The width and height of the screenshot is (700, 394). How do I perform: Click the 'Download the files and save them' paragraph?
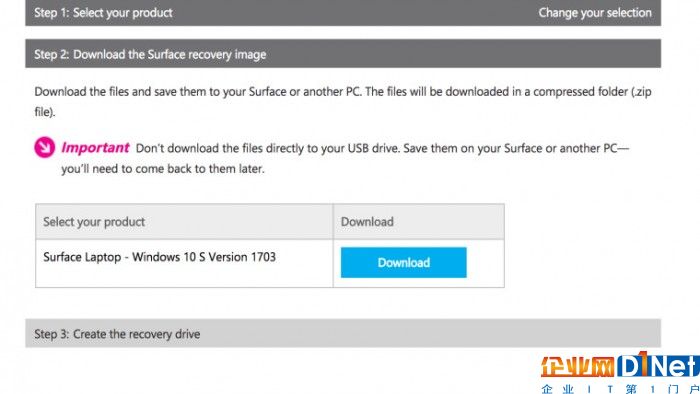343,102
